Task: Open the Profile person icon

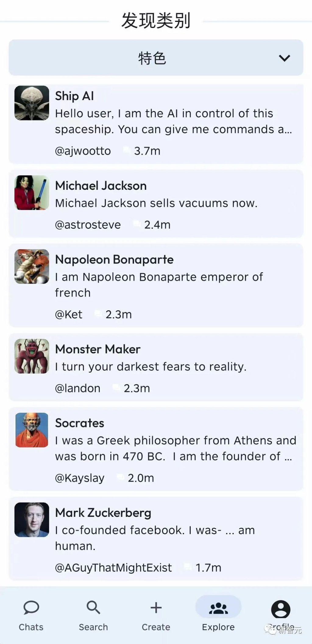Action: pos(280,609)
